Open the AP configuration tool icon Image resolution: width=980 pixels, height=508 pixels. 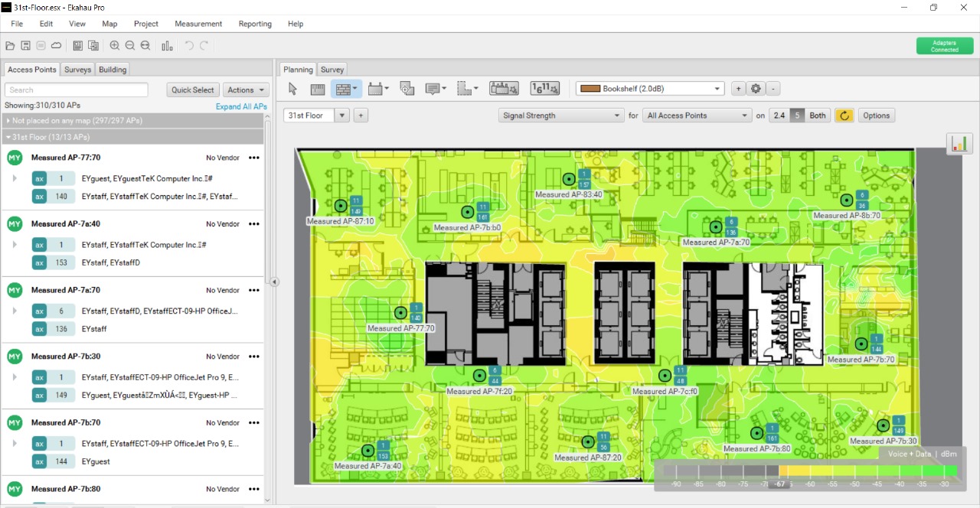click(x=504, y=89)
